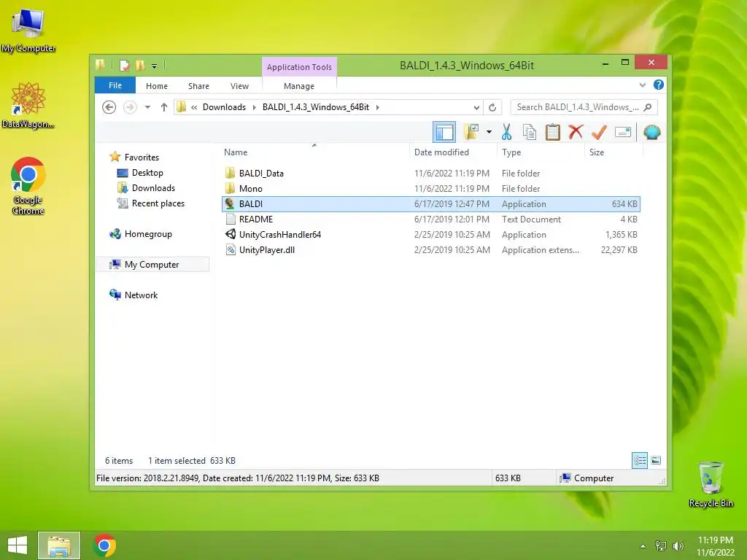Expand arrow after BALDI_1.4.3_Windows_64Bit breadcrumb
This screenshot has width=747, height=560.
click(377, 107)
